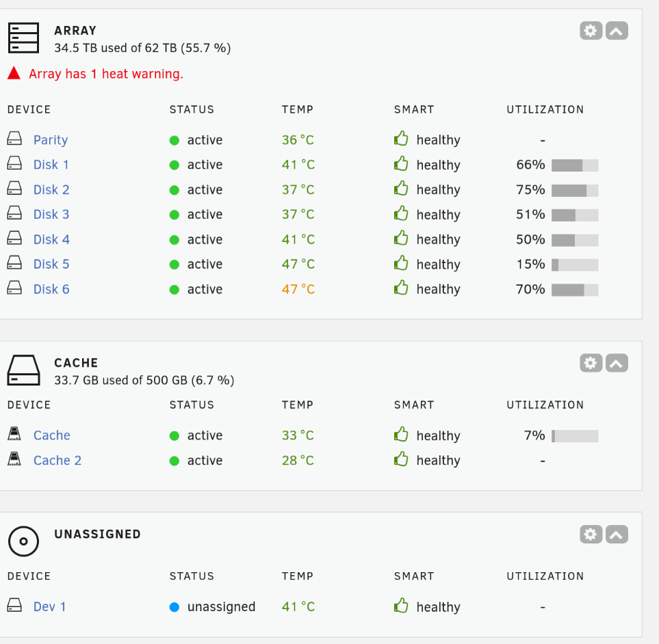This screenshot has width=659, height=644.
Task: Open the Dev 1 device link
Action: click(x=49, y=606)
